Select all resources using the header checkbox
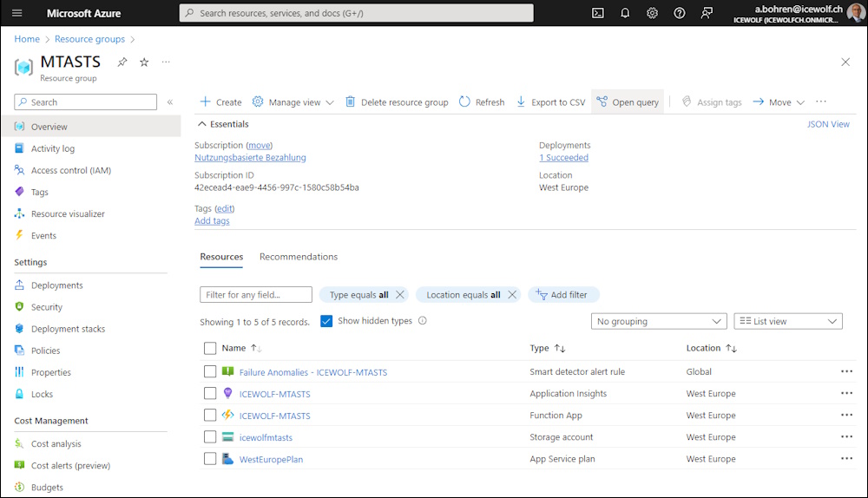 tap(210, 348)
